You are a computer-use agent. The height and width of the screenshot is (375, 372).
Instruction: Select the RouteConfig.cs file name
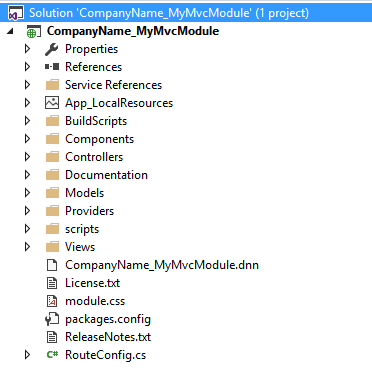105,355
